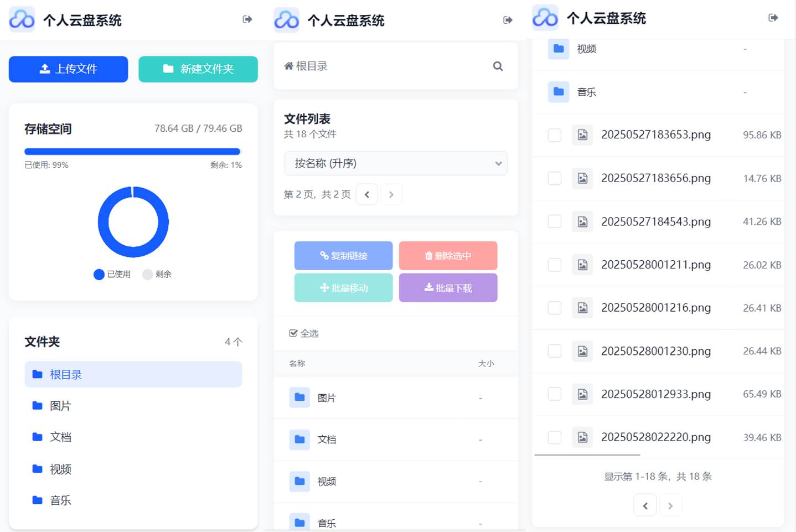Enable the 全选 select-all checkbox
This screenshot has height=532, width=796.
293,333
